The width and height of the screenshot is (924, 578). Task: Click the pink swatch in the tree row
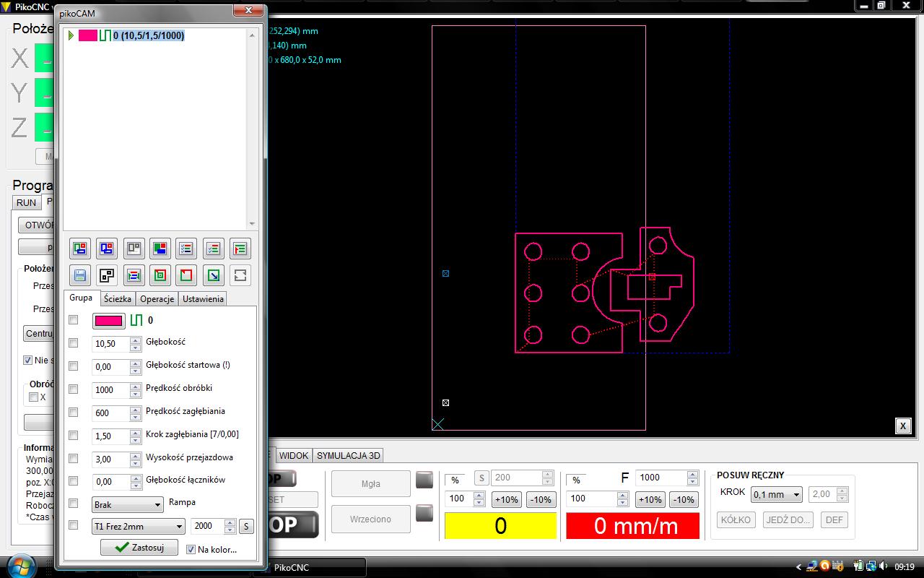tap(88, 35)
